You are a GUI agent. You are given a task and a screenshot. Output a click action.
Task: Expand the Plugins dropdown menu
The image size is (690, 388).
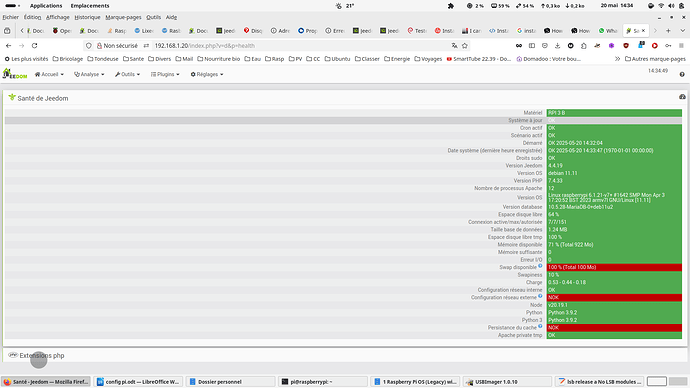click(165, 74)
